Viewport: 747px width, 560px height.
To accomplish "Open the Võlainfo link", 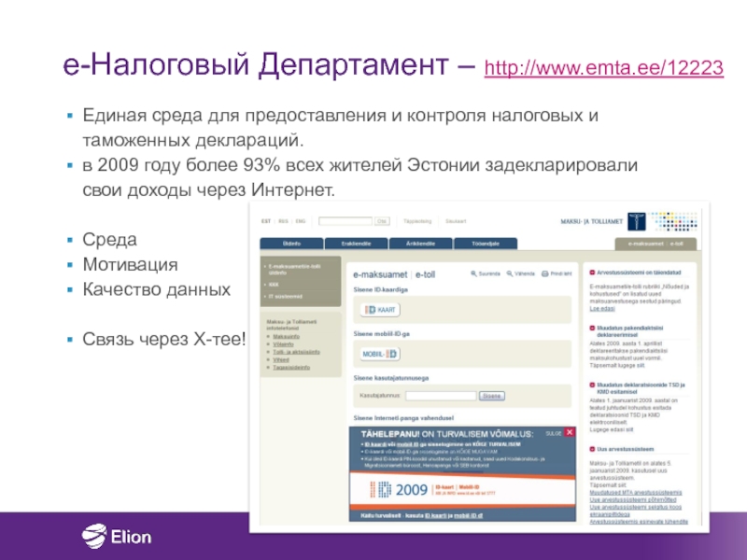I will point(283,344).
